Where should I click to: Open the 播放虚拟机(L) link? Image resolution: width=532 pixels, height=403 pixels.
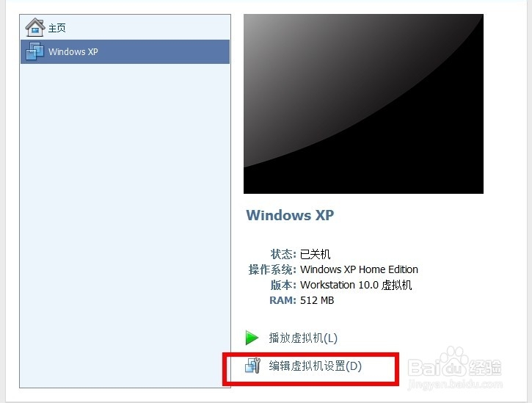pos(303,338)
